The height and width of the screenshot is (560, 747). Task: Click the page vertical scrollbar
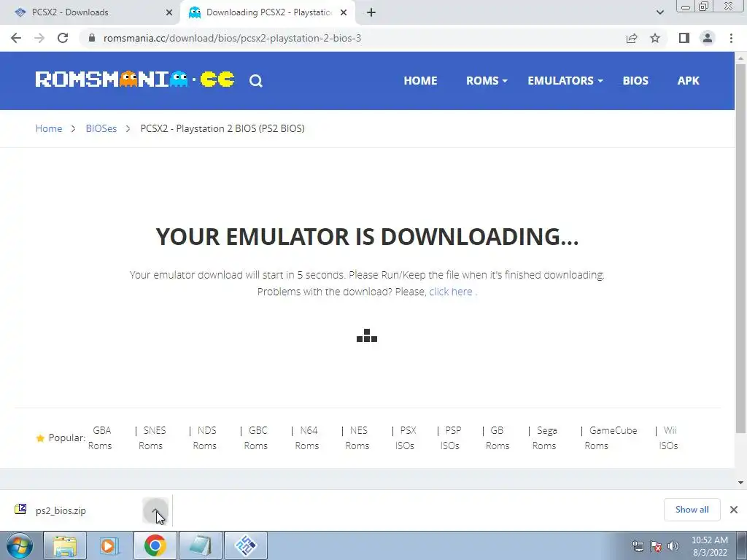click(740, 248)
